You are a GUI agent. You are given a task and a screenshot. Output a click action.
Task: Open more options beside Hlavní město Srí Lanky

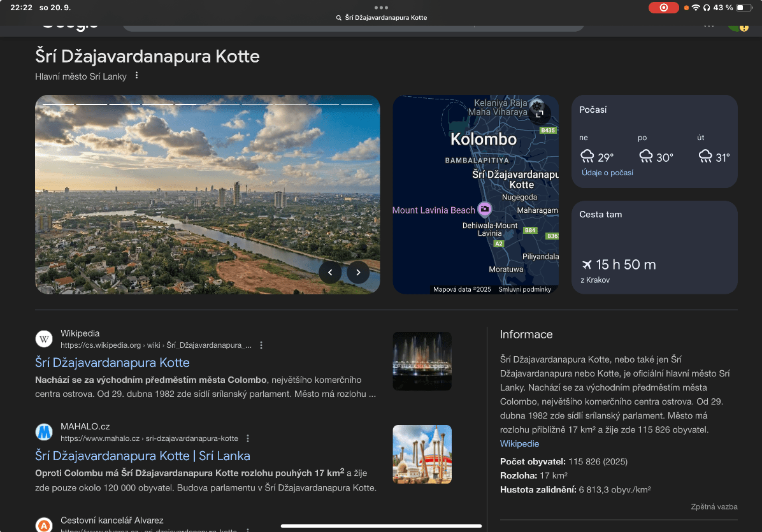(x=136, y=76)
